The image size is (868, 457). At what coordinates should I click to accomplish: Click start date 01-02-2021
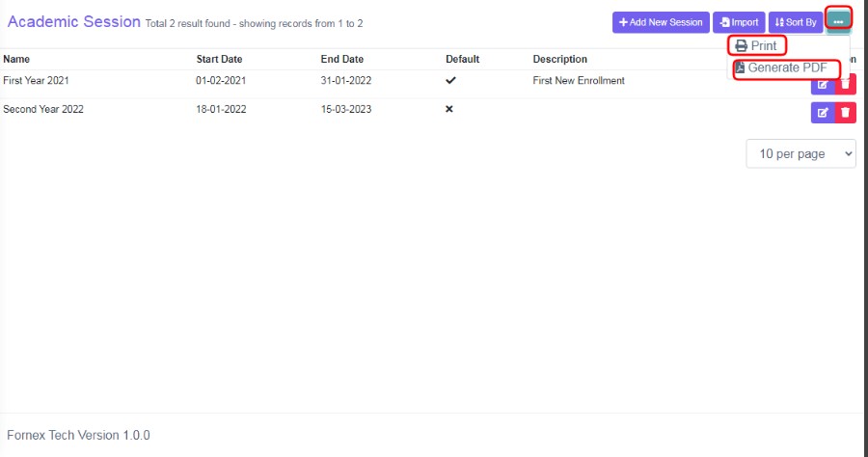point(221,80)
